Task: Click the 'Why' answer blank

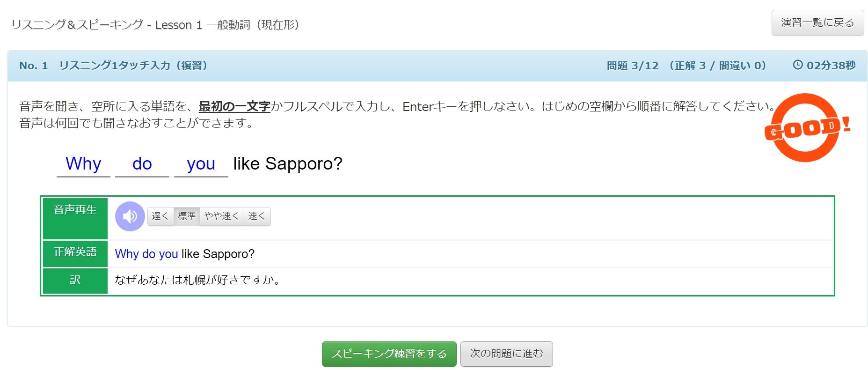Action: 83,164
